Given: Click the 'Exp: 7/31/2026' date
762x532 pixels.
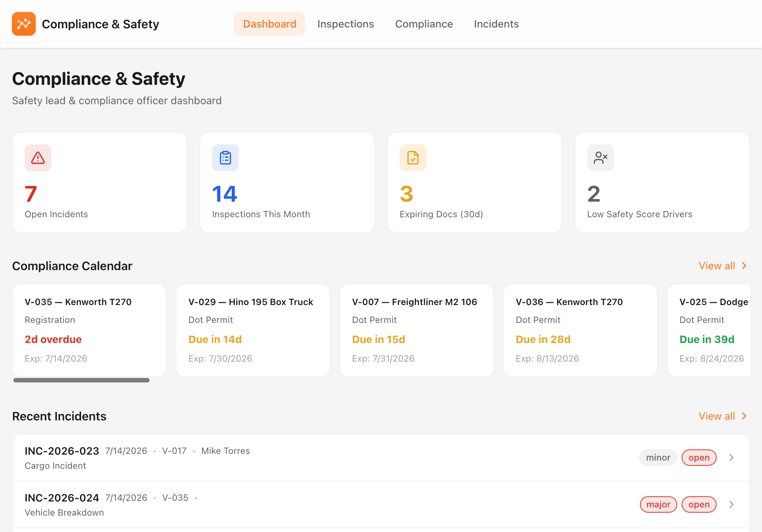Looking at the screenshot, I should coord(383,359).
